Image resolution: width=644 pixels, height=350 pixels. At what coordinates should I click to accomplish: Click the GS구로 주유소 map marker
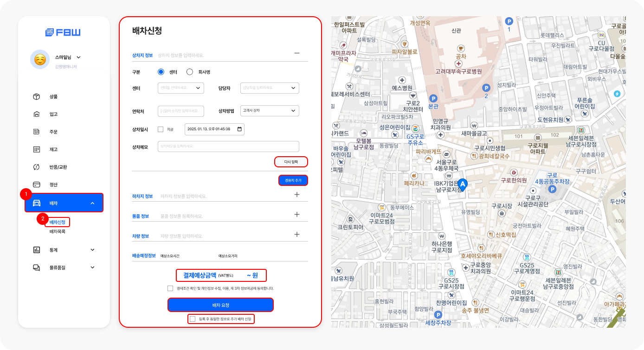pyautogui.click(x=416, y=128)
